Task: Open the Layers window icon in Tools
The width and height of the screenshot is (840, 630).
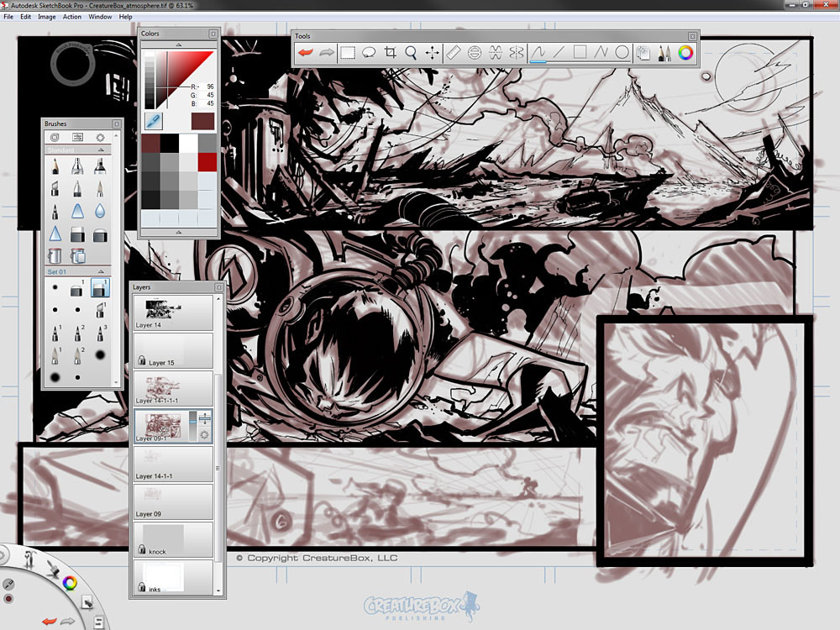Action: 643,52
